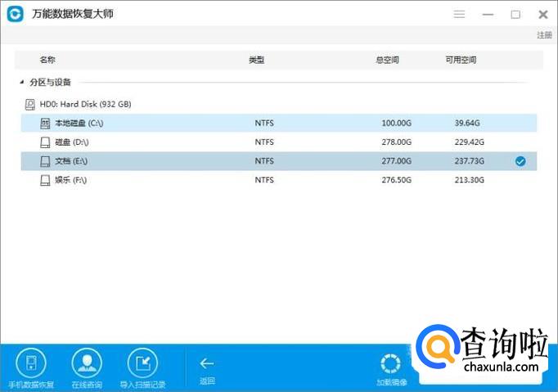Click the 213.30G free space value

coord(470,180)
